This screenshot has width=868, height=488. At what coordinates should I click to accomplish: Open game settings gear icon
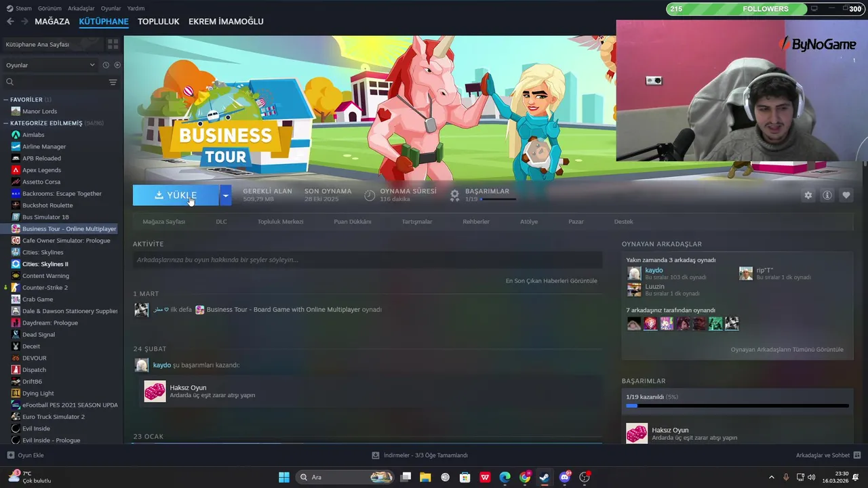coord(808,195)
